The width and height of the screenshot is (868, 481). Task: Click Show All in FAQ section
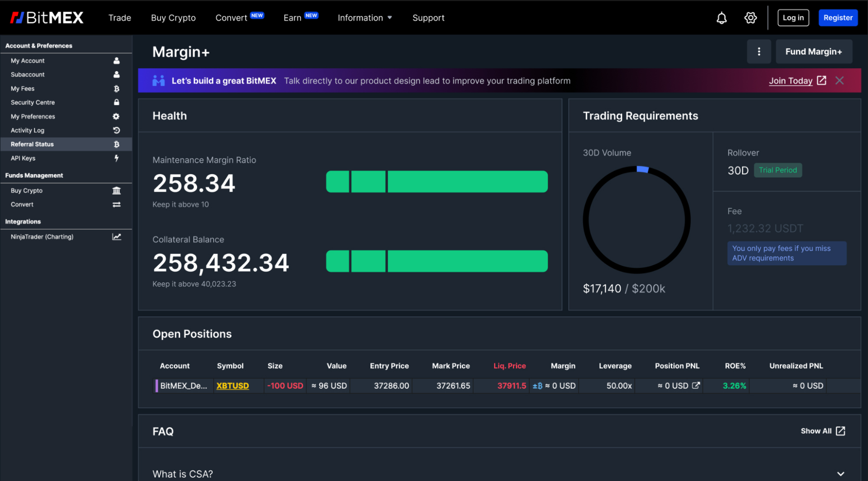point(816,431)
